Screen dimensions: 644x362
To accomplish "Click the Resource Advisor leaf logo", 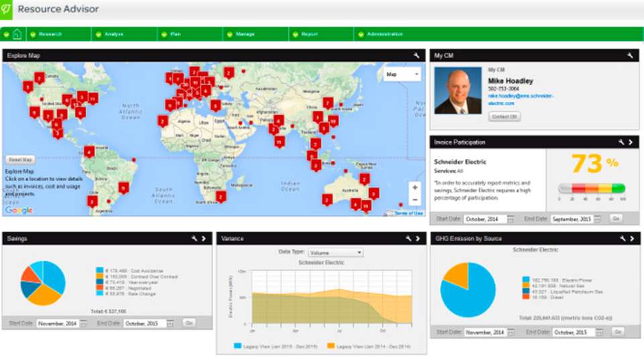I will 6,9.
